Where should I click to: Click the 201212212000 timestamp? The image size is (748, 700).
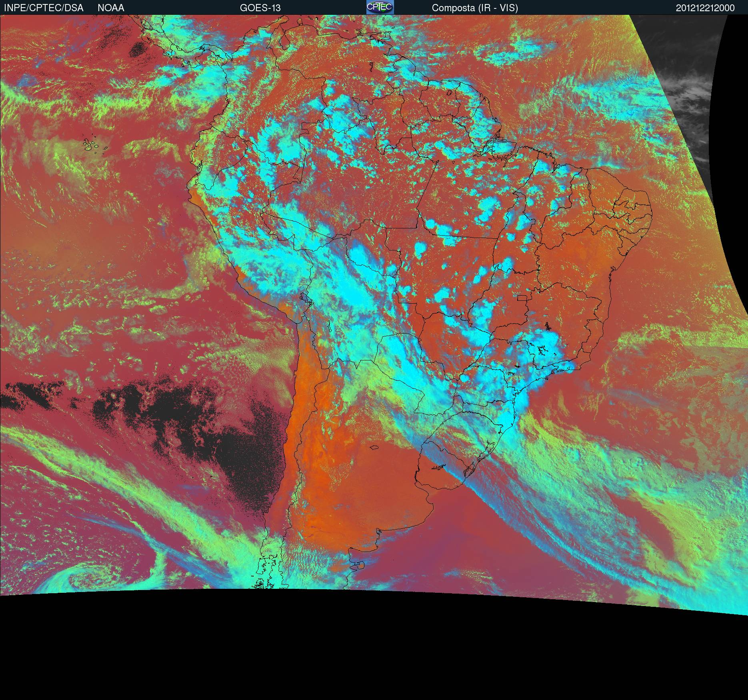(705, 8)
